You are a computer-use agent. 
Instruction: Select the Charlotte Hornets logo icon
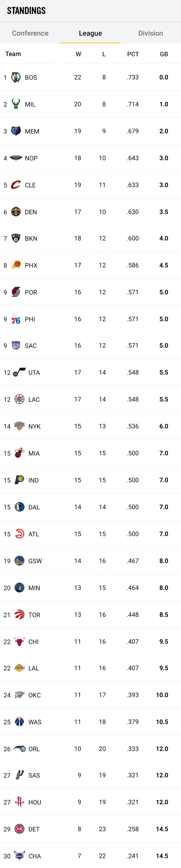tap(20, 856)
